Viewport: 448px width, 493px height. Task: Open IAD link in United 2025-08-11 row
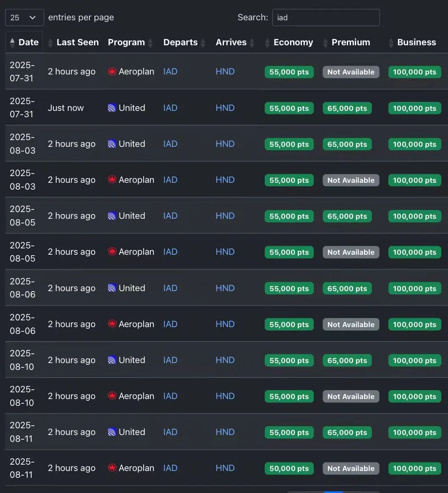click(x=170, y=432)
